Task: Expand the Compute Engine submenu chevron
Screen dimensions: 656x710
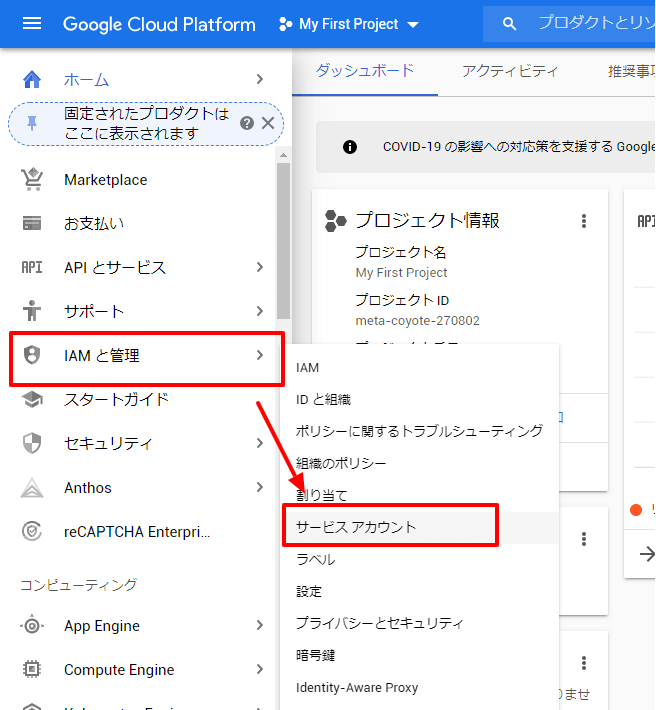Action: pyautogui.click(x=259, y=669)
